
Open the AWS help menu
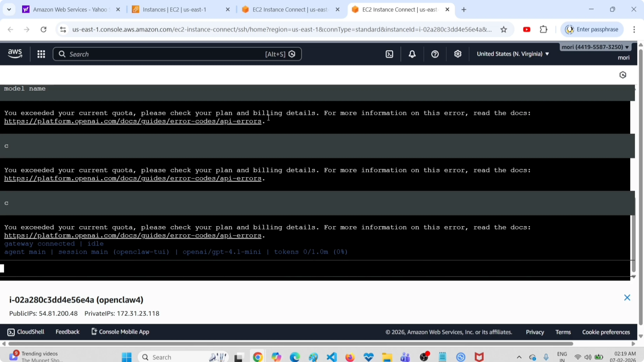[435, 54]
